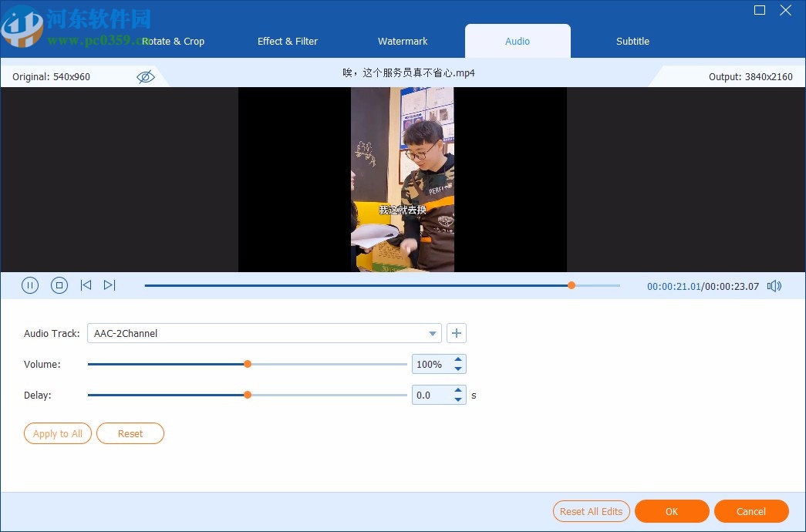Open the Effect & Filter tab

[287, 41]
